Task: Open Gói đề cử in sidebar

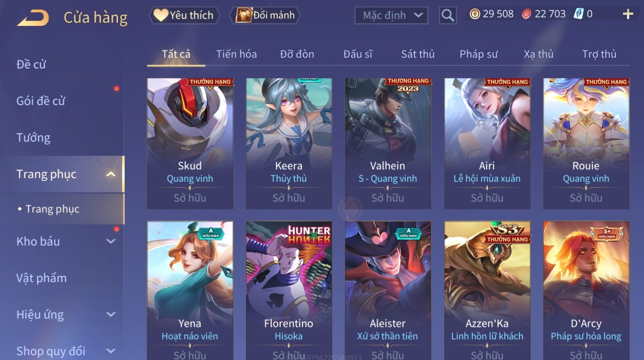Action: point(41,101)
